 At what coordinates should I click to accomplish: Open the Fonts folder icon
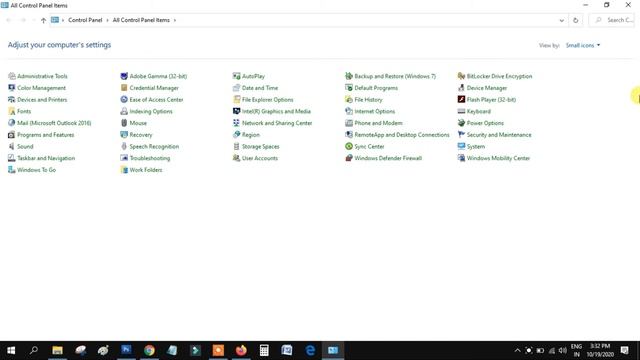[x=11, y=111]
